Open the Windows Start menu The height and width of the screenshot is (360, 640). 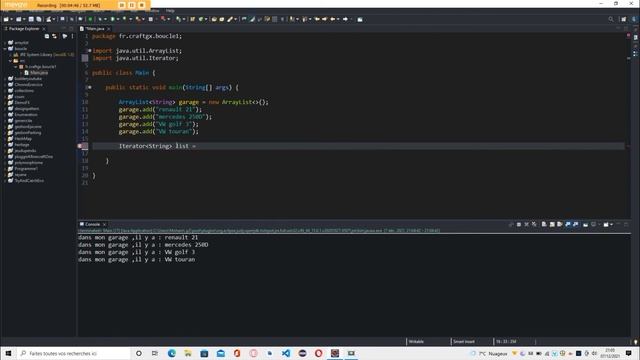click(8, 353)
